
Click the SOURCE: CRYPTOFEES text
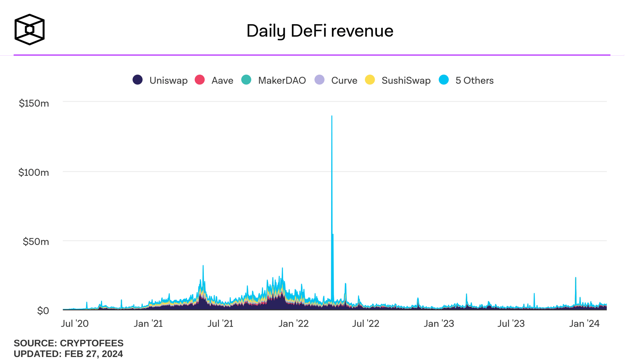pos(69,343)
